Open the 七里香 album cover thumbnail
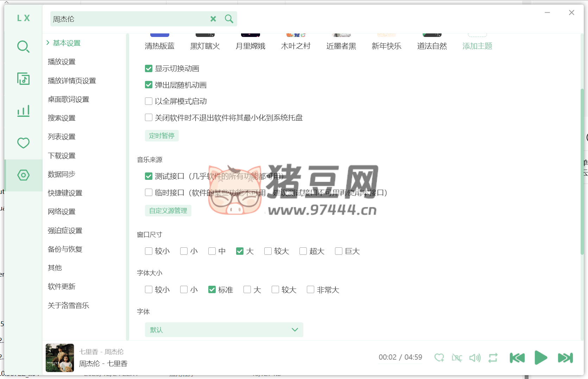 pyautogui.click(x=60, y=358)
